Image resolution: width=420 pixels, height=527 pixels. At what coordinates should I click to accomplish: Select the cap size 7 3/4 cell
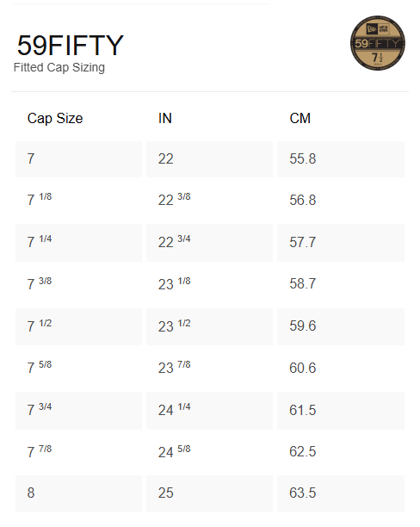click(x=78, y=411)
